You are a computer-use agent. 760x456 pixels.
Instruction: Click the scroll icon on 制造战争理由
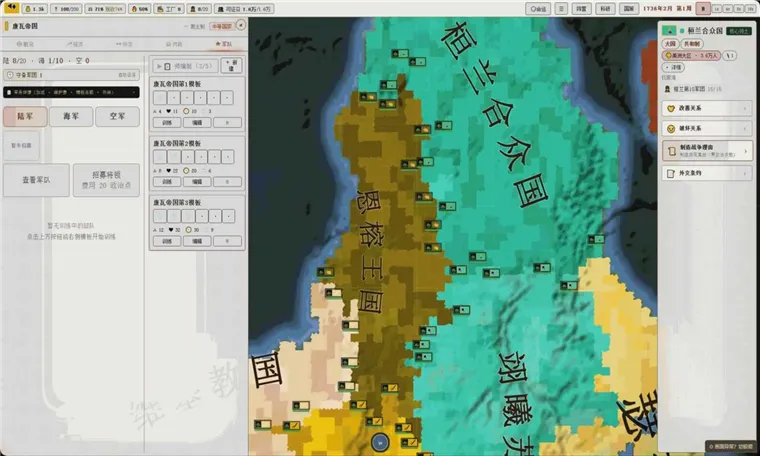pyautogui.click(x=671, y=151)
